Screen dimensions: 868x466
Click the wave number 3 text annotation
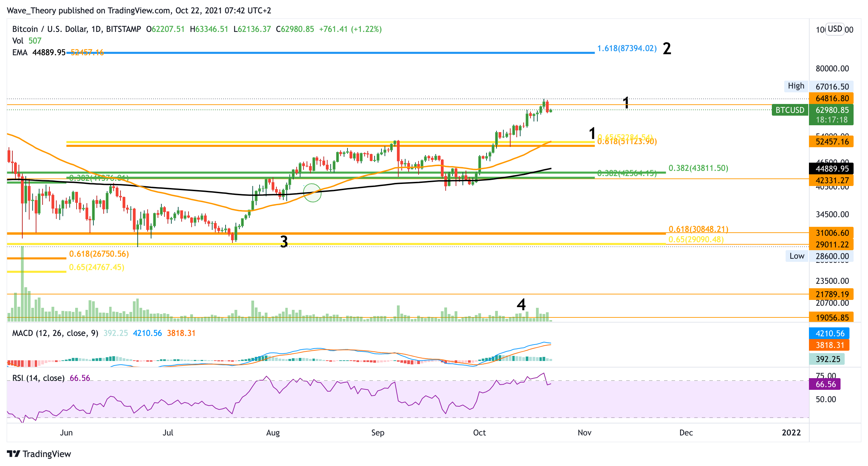(284, 242)
